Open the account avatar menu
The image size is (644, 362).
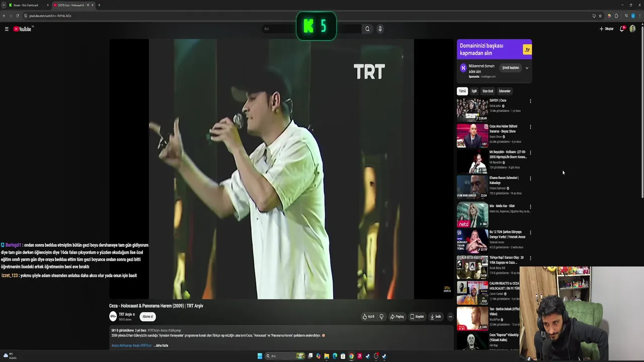tap(632, 29)
